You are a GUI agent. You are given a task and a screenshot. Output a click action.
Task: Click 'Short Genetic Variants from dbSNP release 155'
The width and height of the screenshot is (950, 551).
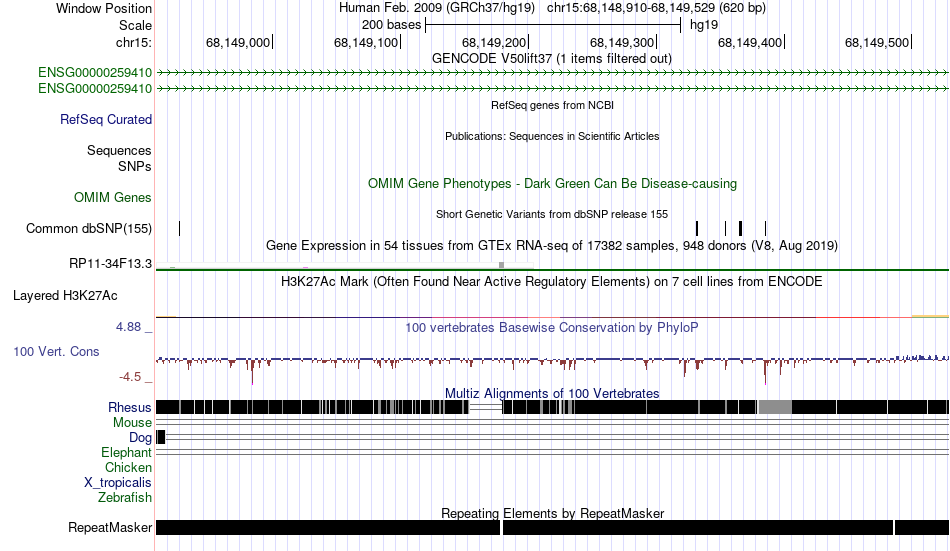[552, 215]
